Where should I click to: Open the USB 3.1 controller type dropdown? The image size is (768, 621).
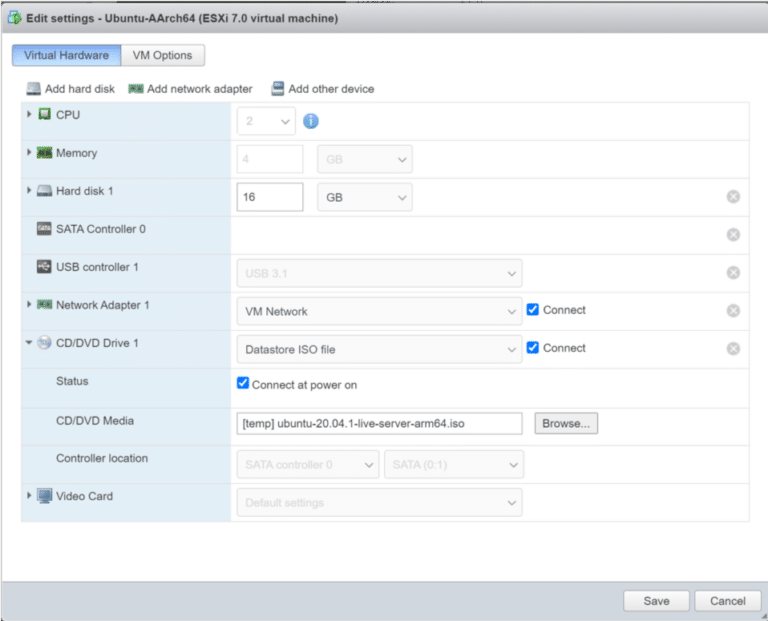[380, 273]
